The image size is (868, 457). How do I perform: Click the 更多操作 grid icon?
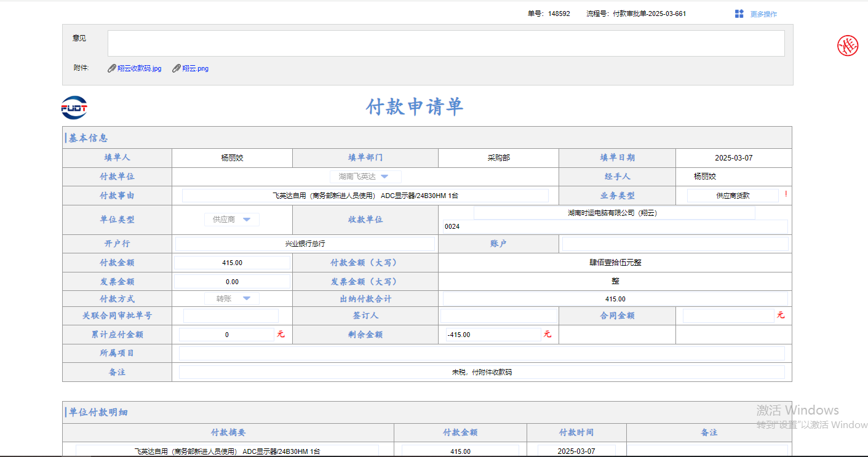pos(739,14)
